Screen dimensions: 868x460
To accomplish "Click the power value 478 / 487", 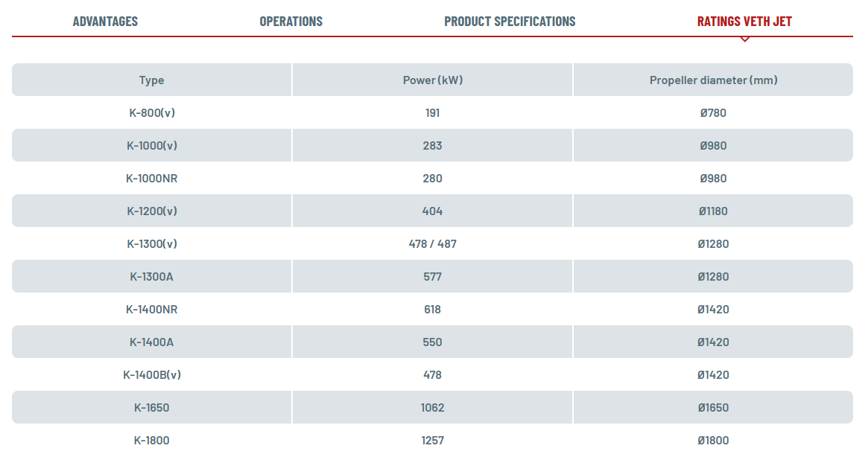I will tap(431, 243).
